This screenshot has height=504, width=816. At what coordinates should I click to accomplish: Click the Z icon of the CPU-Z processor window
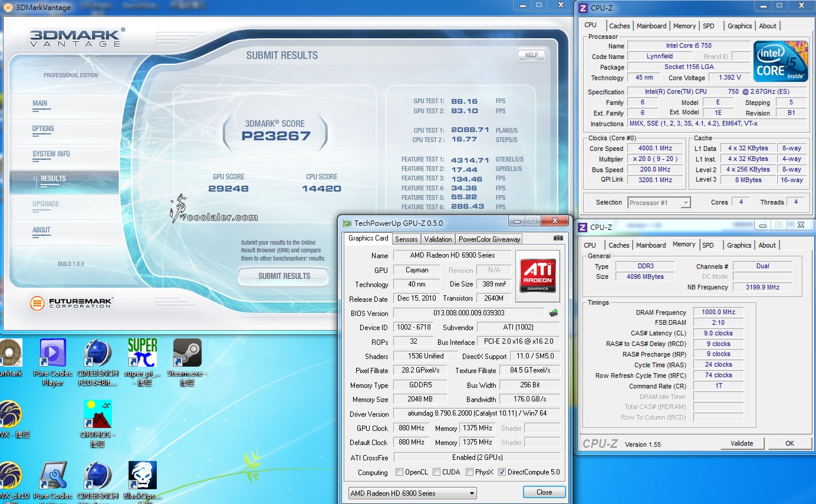pos(583,8)
